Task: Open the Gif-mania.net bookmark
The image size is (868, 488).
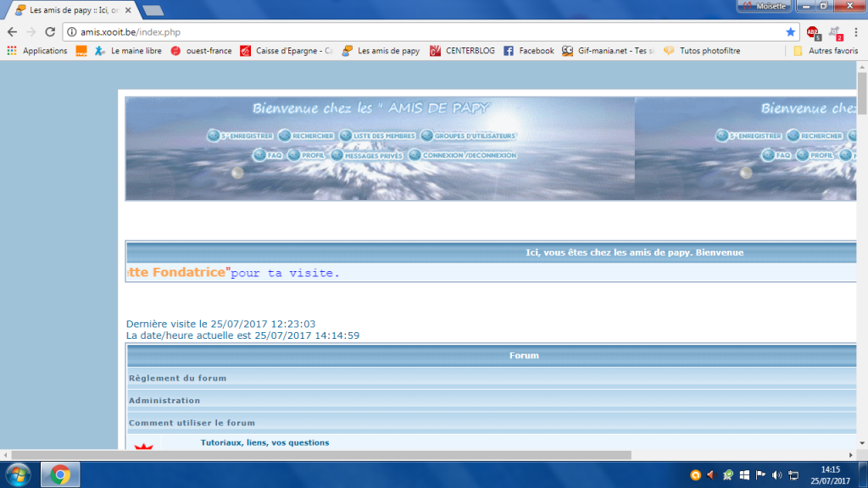Action: coord(608,50)
